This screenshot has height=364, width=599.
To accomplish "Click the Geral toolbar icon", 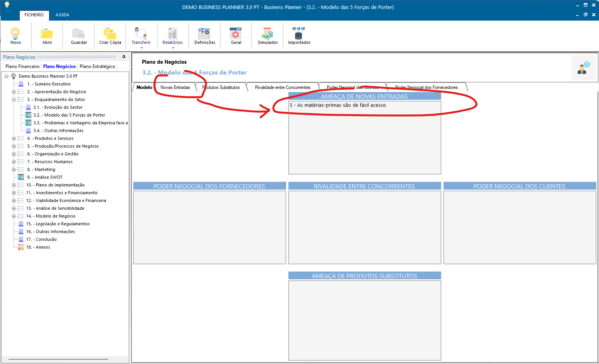I will coord(236,33).
